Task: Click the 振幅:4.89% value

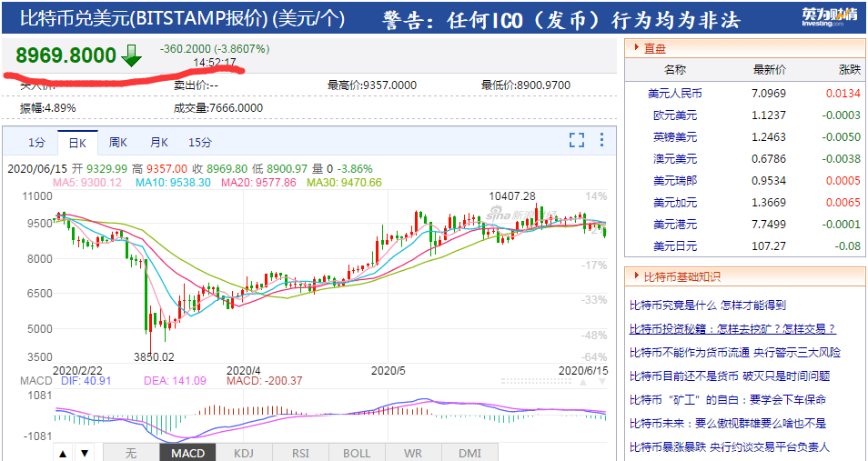Action: click(47, 108)
